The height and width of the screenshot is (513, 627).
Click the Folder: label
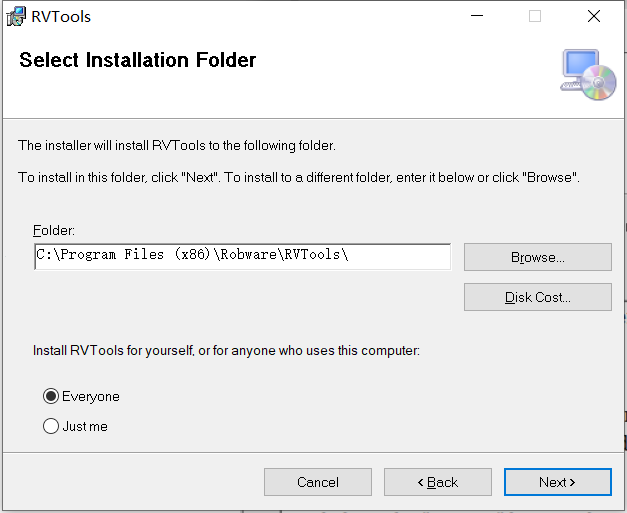[x=54, y=231]
